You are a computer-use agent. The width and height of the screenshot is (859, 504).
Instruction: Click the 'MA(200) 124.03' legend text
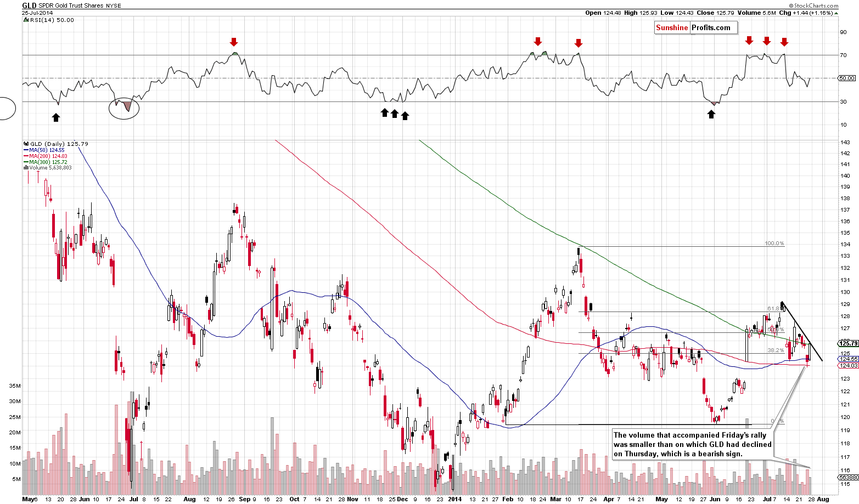point(49,156)
